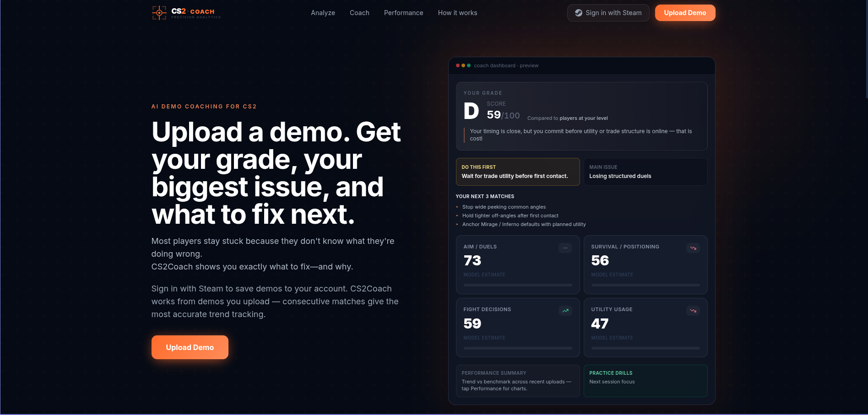This screenshot has width=868, height=415.
Task: Click the grade letter D
Action: [x=471, y=111]
